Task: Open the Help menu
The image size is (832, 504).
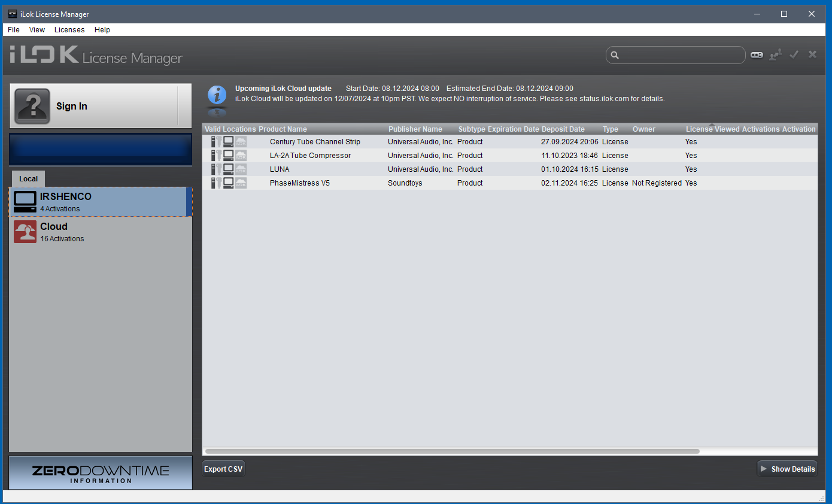Action: (x=102, y=30)
